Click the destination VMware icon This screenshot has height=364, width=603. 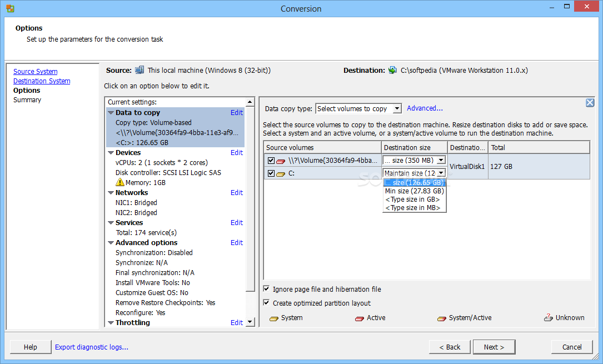click(x=392, y=71)
